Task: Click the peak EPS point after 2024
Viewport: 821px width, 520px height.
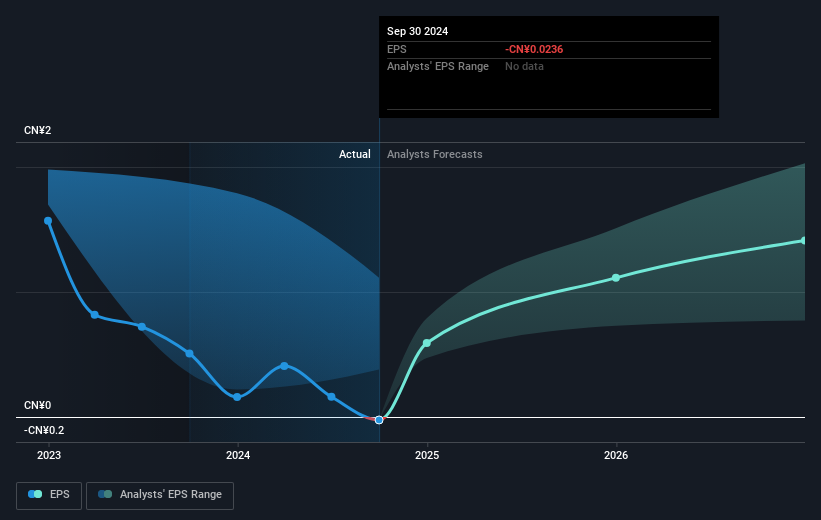Action: [284, 366]
